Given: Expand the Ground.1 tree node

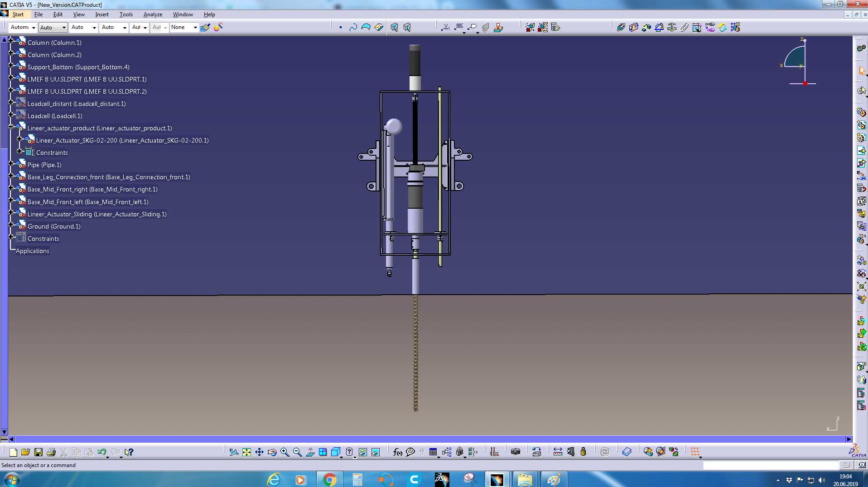Looking at the screenshot, I should tap(11, 224).
